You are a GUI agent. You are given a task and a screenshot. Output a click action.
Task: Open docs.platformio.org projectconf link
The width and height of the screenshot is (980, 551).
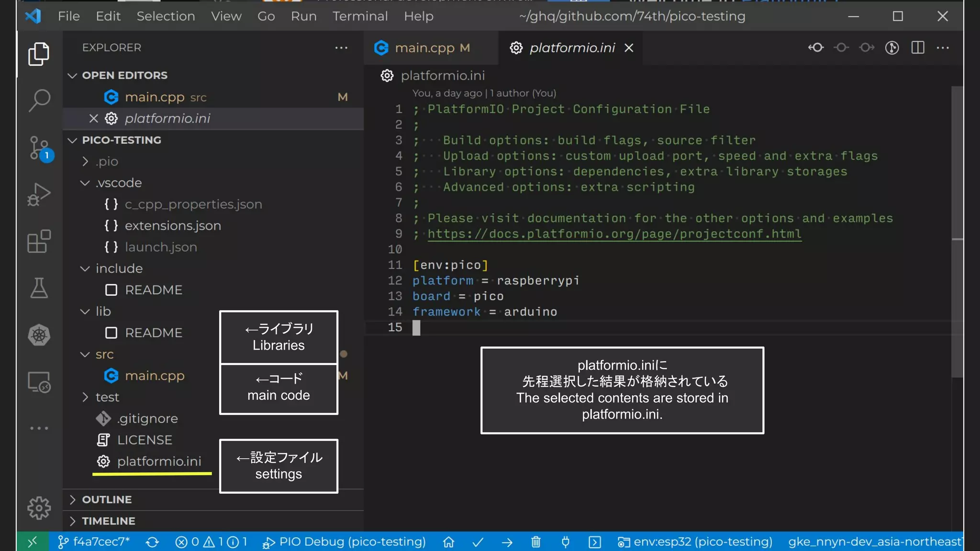614,234
